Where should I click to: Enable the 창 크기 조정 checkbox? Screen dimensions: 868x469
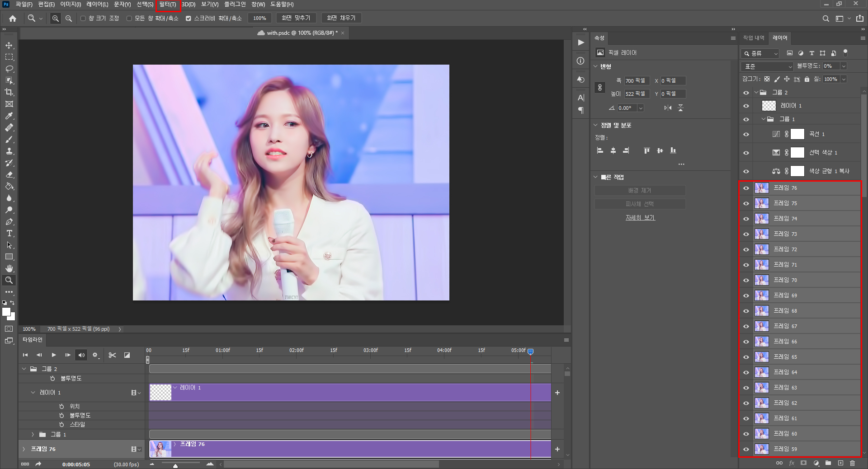click(x=83, y=19)
